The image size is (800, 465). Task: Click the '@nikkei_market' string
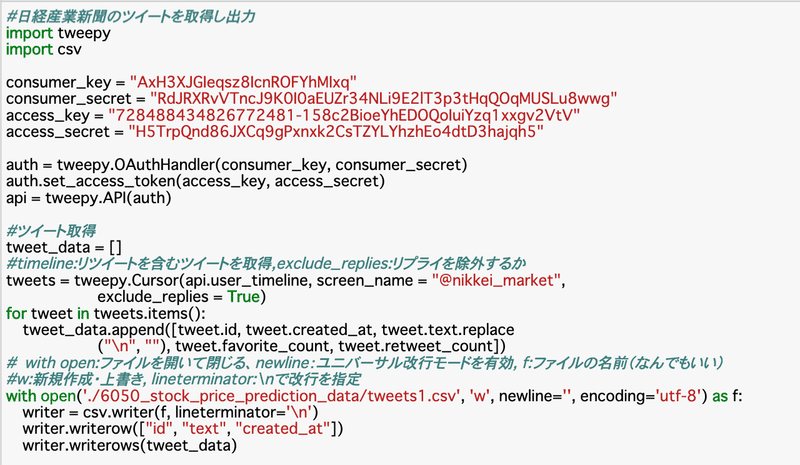(x=496, y=280)
